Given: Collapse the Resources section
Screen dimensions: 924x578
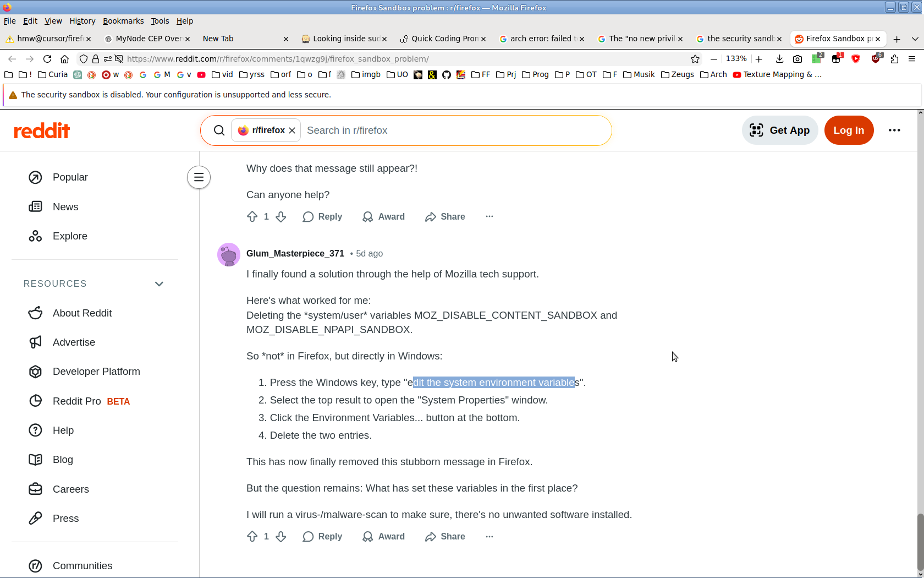Looking at the screenshot, I should click(159, 284).
